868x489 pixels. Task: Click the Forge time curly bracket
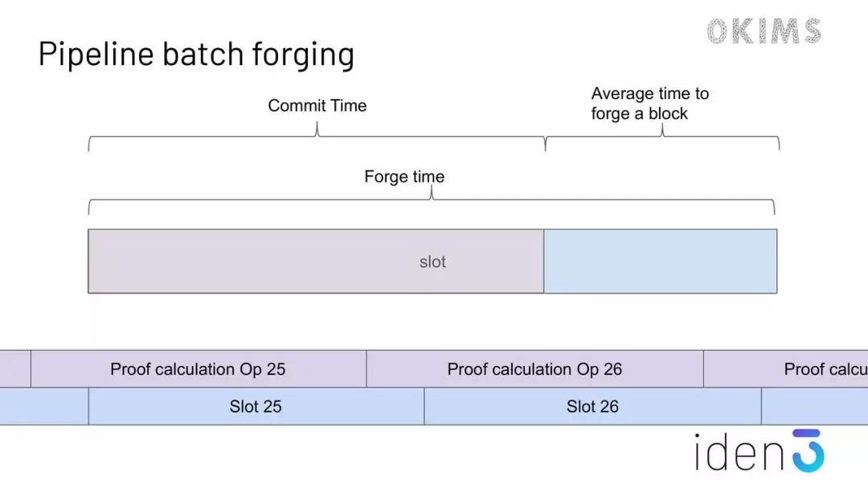432,200
